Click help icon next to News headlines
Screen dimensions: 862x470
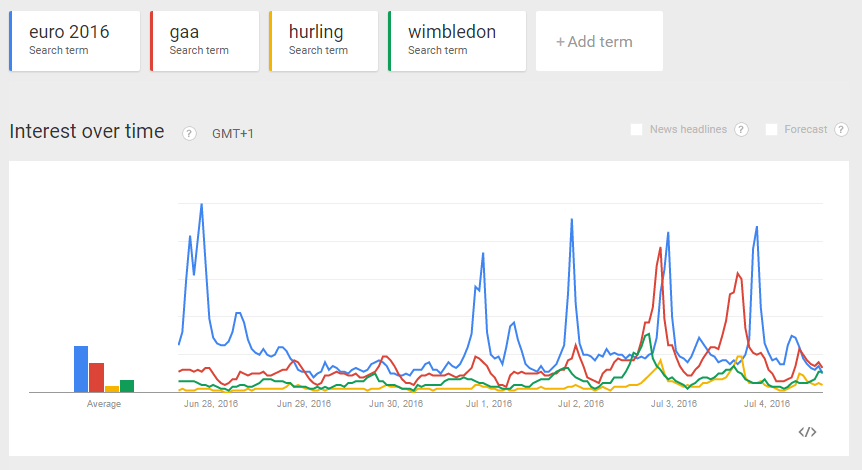[741, 130]
